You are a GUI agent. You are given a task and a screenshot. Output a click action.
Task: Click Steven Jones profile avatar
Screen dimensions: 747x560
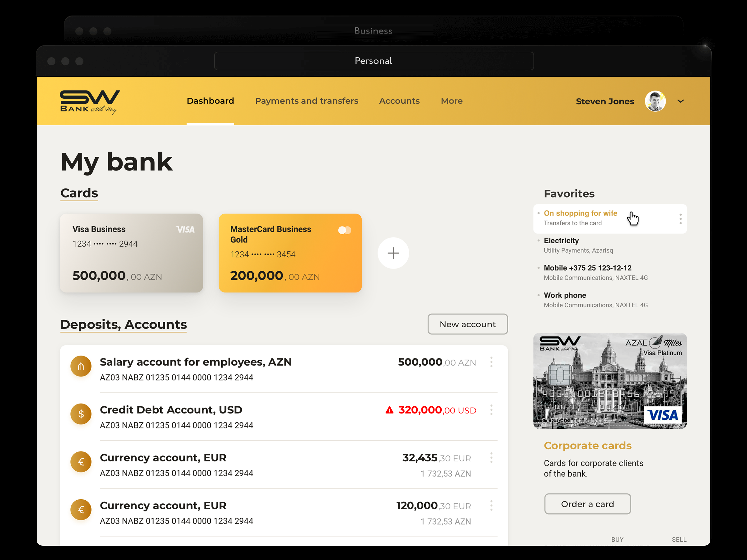(x=655, y=101)
